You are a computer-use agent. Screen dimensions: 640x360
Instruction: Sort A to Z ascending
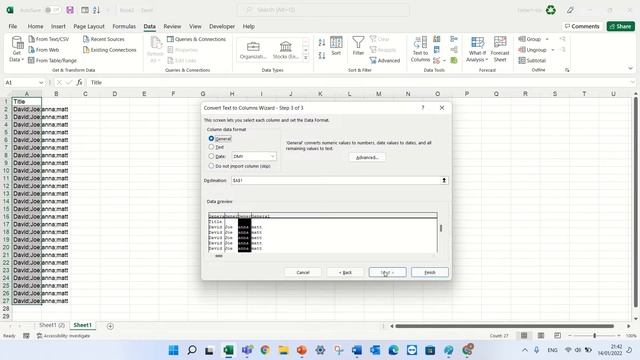322,42
